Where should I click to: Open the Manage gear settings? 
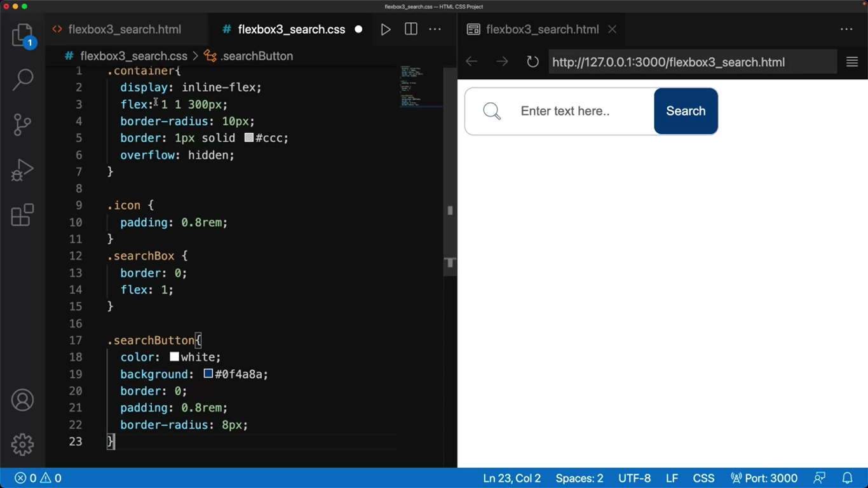[22, 444]
